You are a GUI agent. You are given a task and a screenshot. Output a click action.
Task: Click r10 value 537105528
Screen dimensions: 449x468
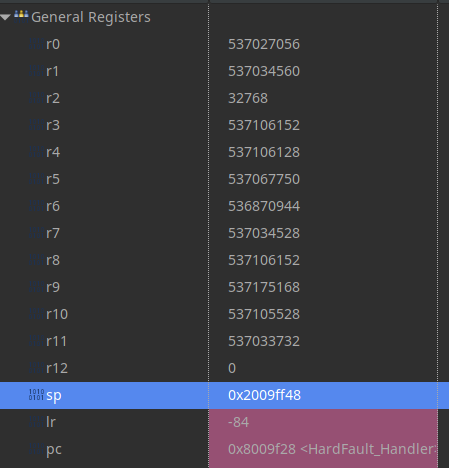pos(264,314)
